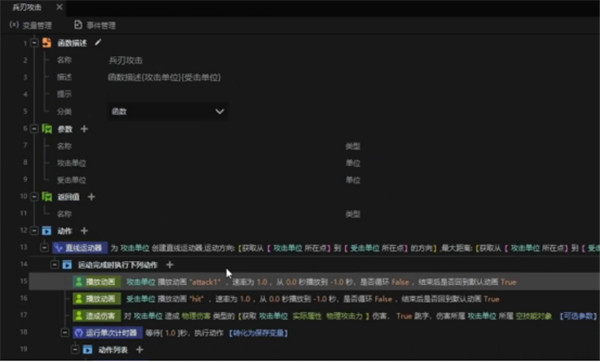
Task: Click the pencil edit icon beside 函数描述
Action: 98,42
